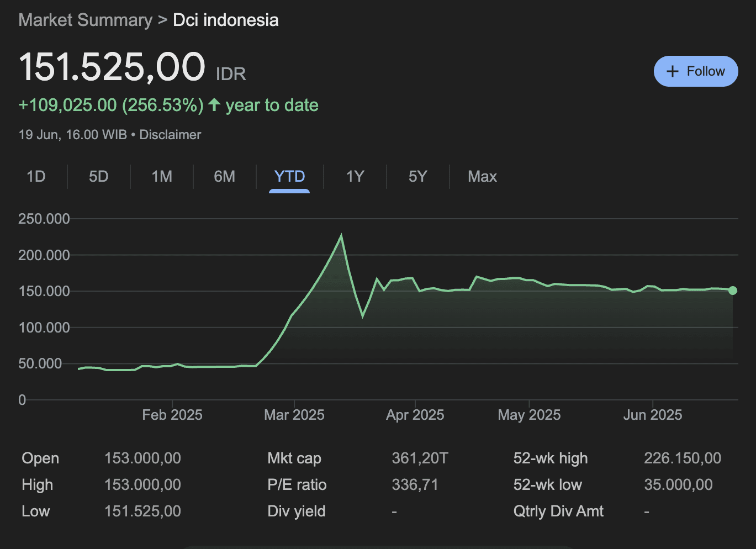756x549 pixels.
Task: Select the YTD tab
Action: 289,177
